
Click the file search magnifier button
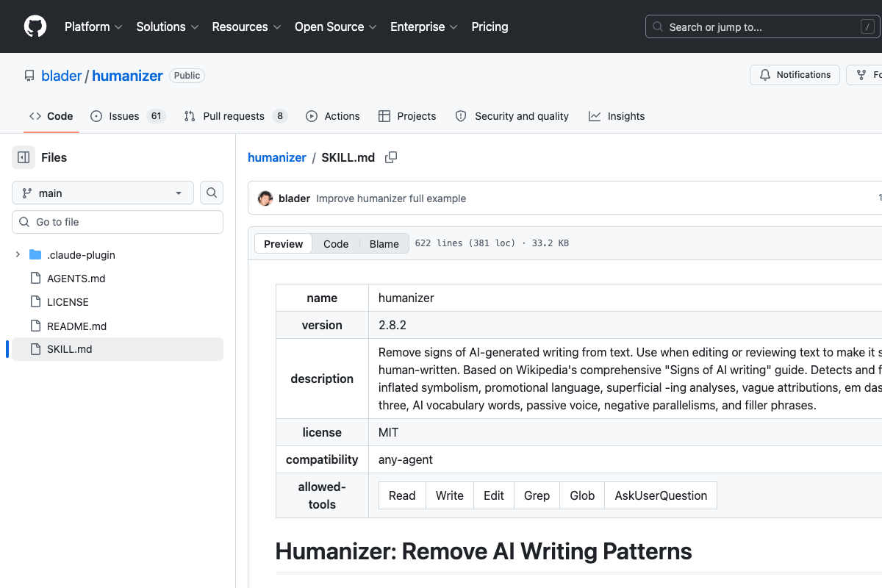tap(212, 193)
